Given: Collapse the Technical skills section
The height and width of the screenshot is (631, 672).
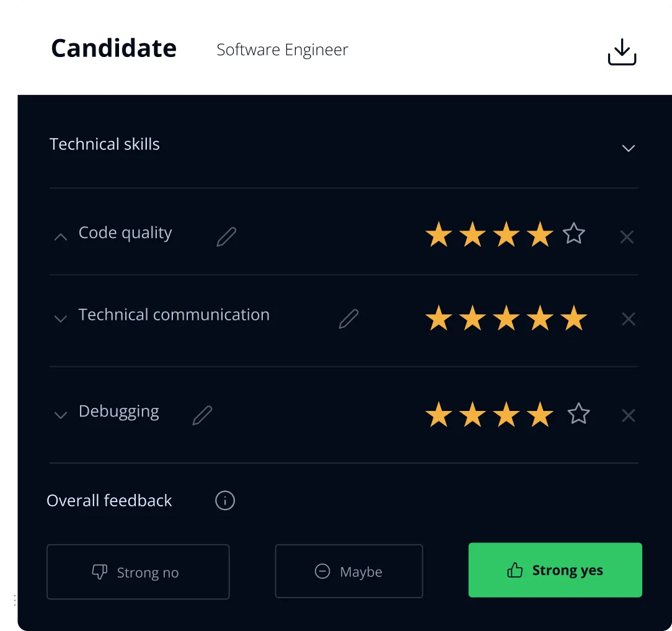Looking at the screenshot, I should [628, 148].
